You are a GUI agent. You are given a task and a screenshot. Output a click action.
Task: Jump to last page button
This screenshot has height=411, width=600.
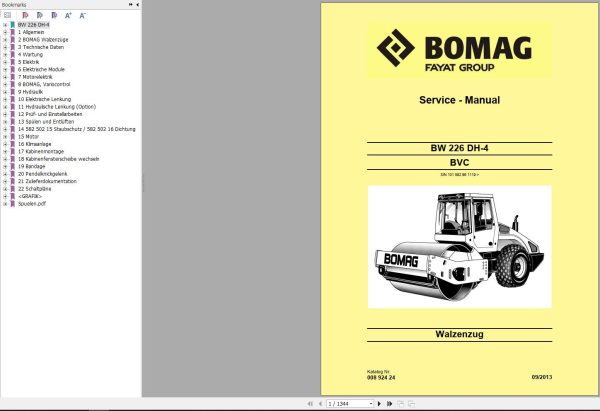[390, 404]
